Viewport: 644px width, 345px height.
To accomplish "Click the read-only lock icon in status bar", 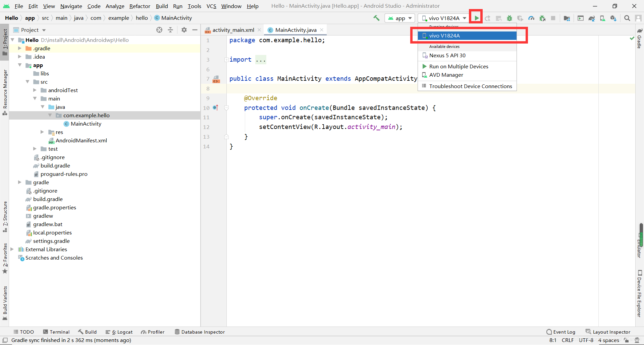I will tap(626, 340).
